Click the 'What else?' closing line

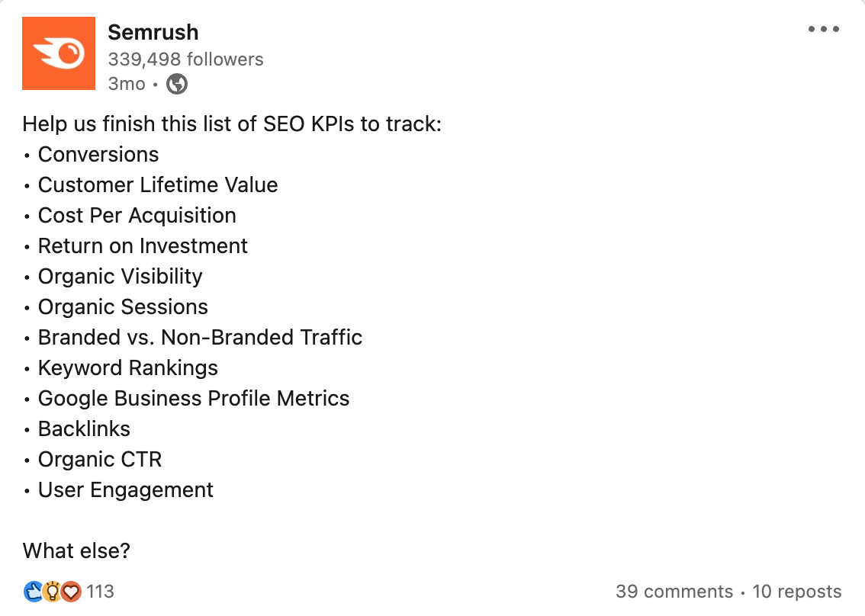(76, 550)
